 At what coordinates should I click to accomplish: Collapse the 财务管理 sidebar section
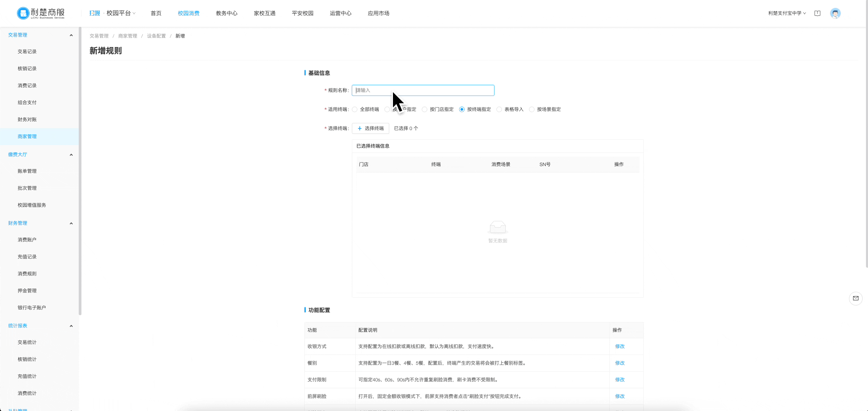[x=71, y=224]
